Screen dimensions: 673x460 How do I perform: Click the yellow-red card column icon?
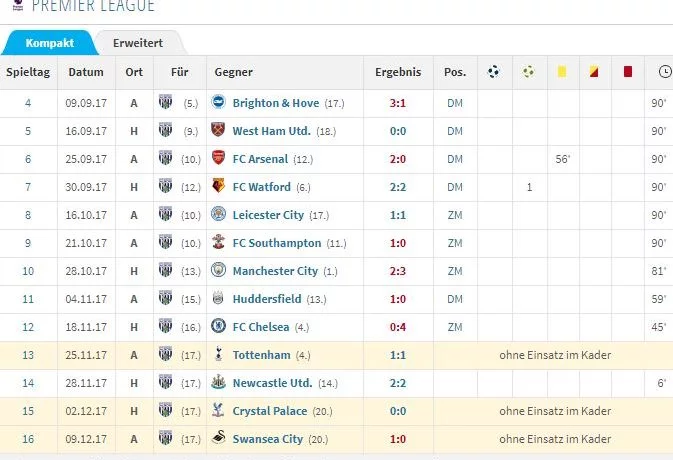click(595, 72)
